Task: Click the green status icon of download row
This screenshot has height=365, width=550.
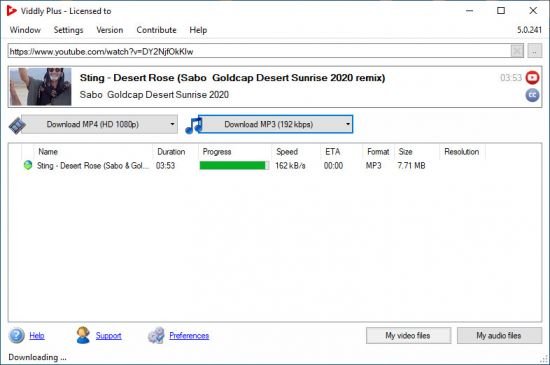Action: click(28, 165)
